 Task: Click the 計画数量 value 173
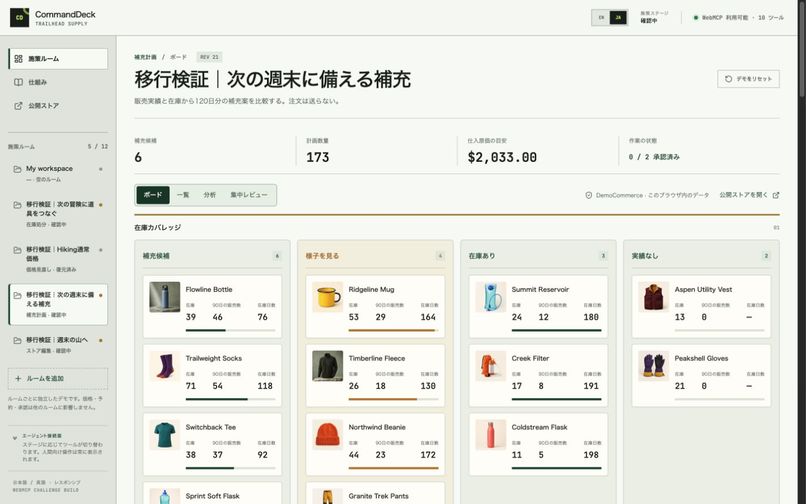click(x=318, y=157)
